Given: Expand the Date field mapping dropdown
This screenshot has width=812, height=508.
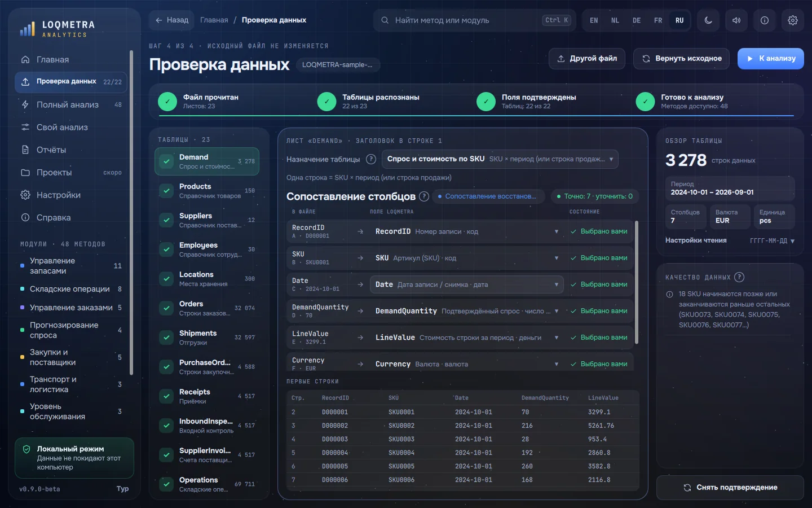Looking at the screenshot, I should [x=467, y=284].
